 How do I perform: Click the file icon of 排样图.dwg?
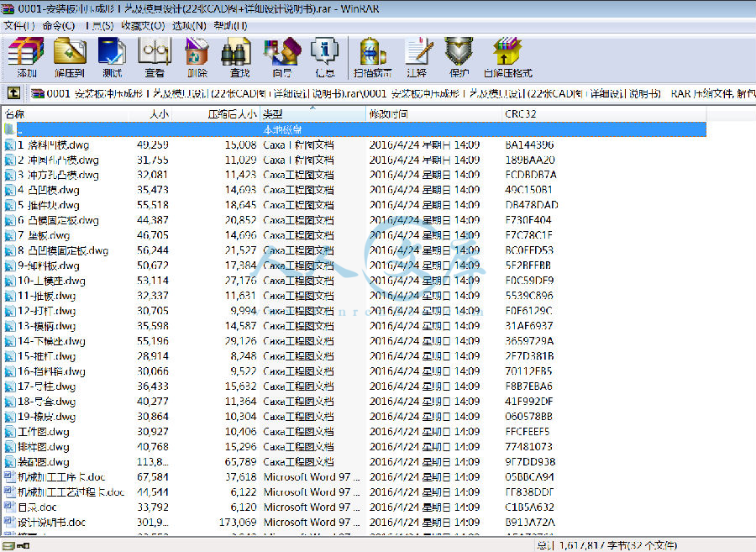coord(9,447)
